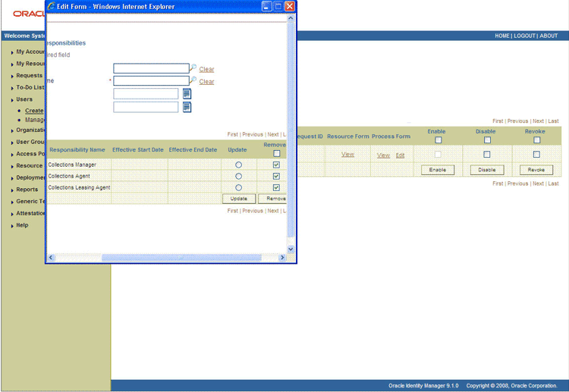Expand the My Account menu
The height and width of the screenshot is (392, 569).
tap(30, 52)
